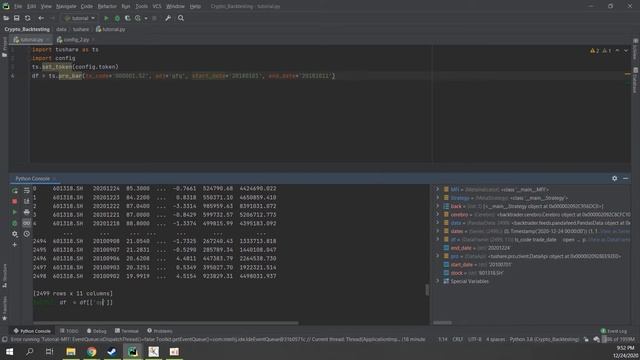Open the profile options dropdown arrow
640x360 pixels.
(146, 18)
